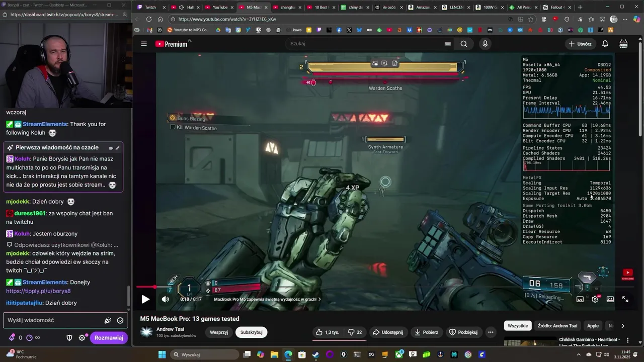The width and height of the screenshot is (644, 362).
Task: Add page to favorites star
Action: click(531, 19)
